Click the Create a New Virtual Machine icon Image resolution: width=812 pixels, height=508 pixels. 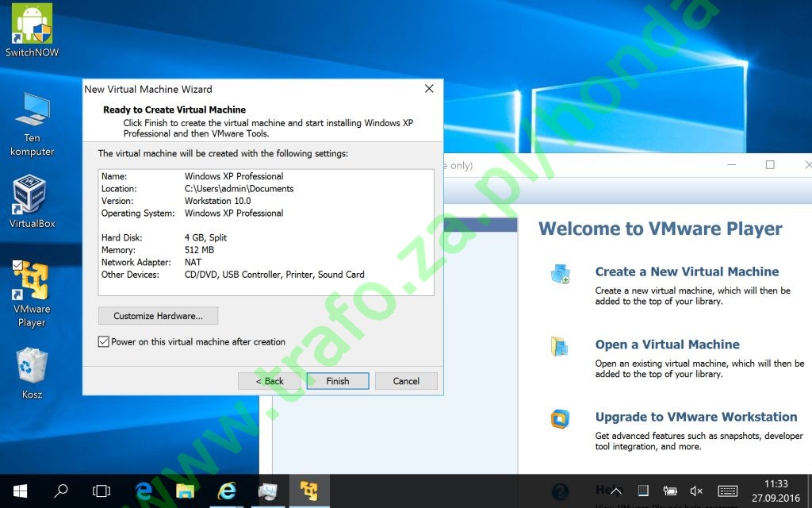560,274
